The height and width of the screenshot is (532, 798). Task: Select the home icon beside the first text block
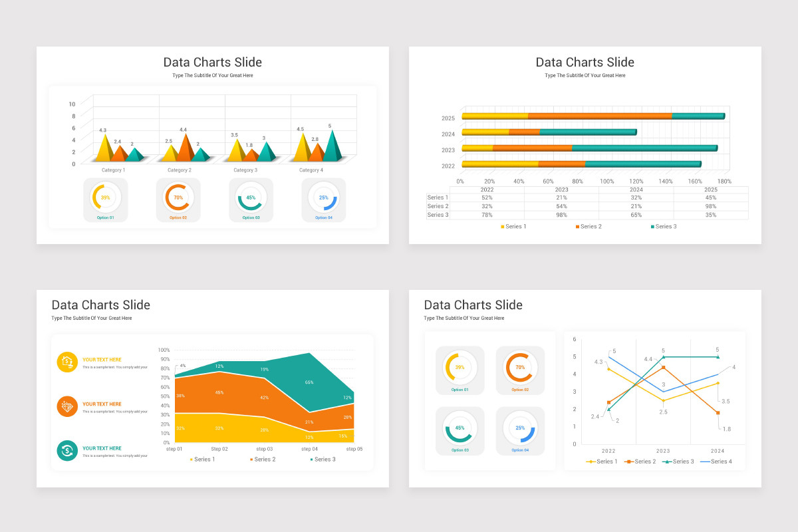[x=67, y=362]
